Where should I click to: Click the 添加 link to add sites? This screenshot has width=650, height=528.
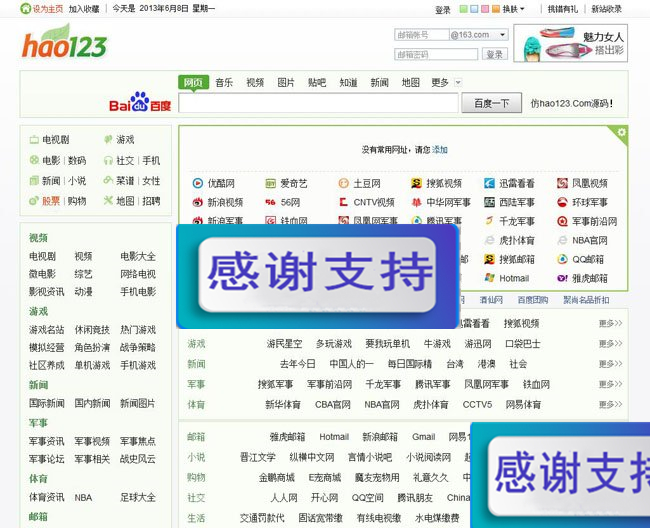pos(440,150)
